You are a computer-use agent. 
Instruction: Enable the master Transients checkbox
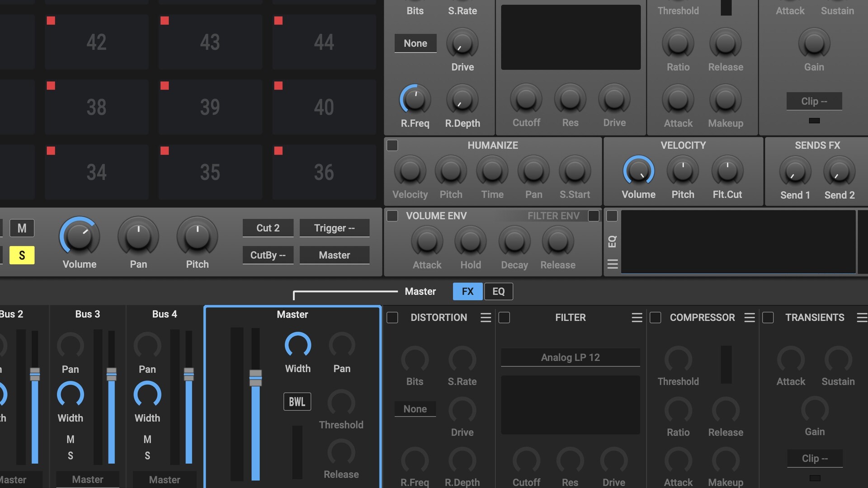pyautogui.click(x=768, y=318)
